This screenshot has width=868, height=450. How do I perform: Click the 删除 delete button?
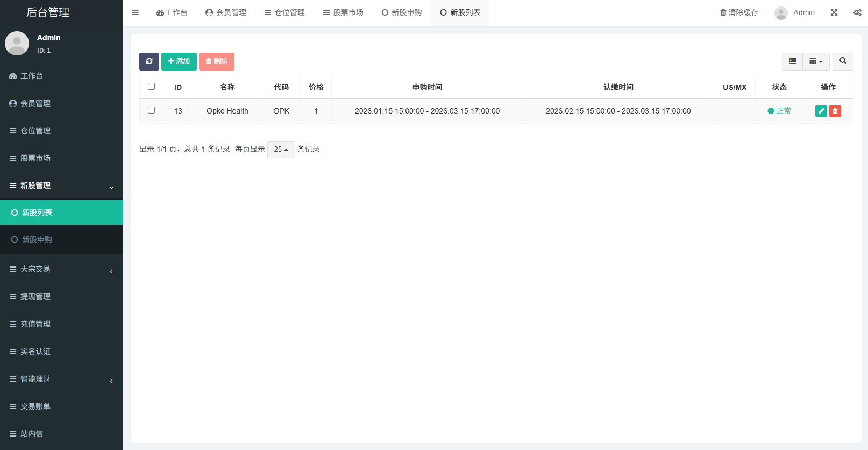[x=216, y=61]
